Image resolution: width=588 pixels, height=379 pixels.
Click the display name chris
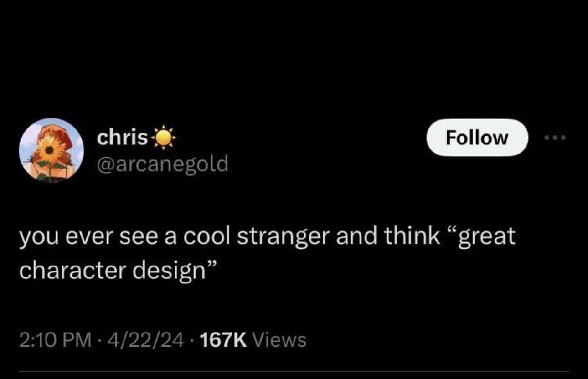pyautogui.click(x=122, y=138)
